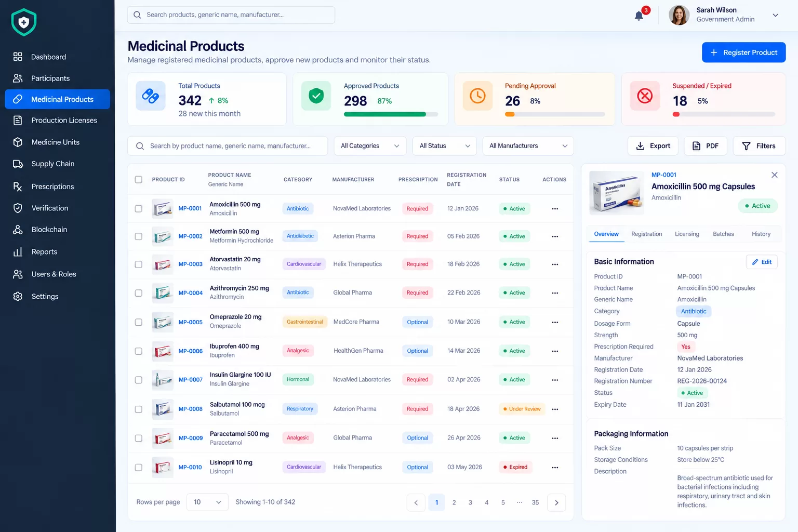Click the Reports bar chart icon

pos(18,251)
